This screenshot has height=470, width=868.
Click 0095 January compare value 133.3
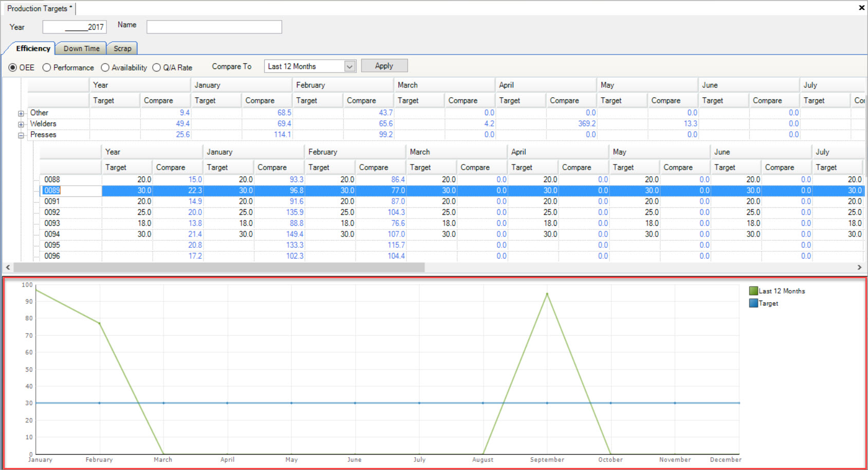[295, 245]
